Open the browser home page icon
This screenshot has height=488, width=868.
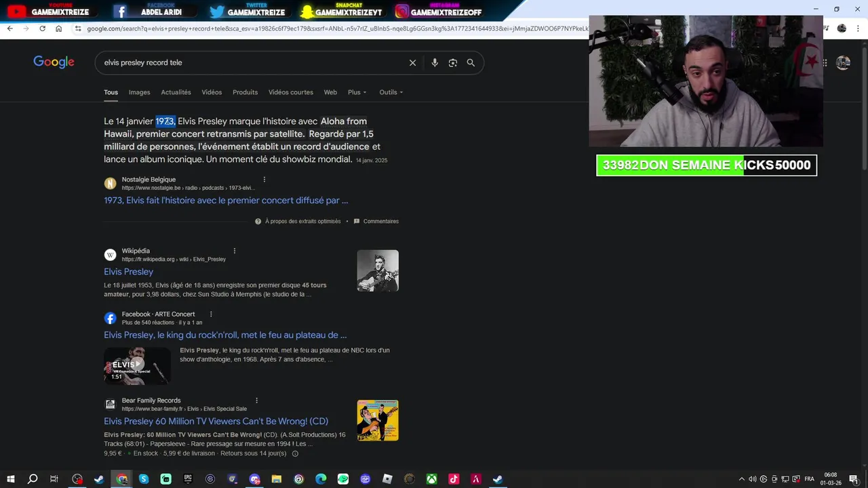(x=58, y=28)
